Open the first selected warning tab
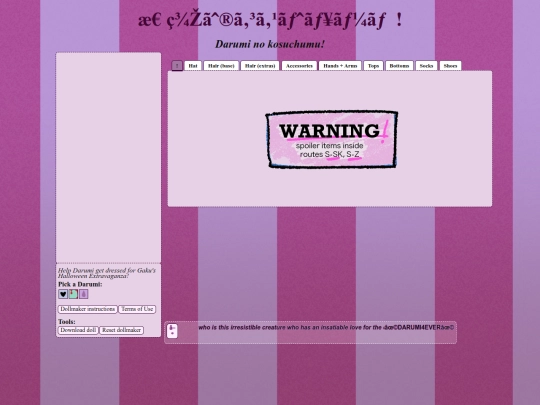 177,66
